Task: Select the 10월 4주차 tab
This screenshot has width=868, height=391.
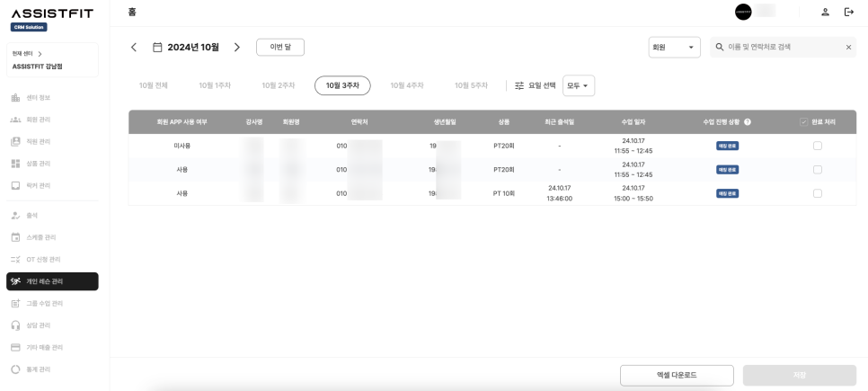Action: (x=406, y=85)
